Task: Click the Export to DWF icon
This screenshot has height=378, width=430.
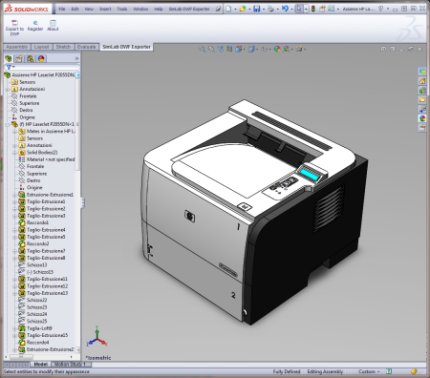Action: pyautogui.click(x=14, y=23)
